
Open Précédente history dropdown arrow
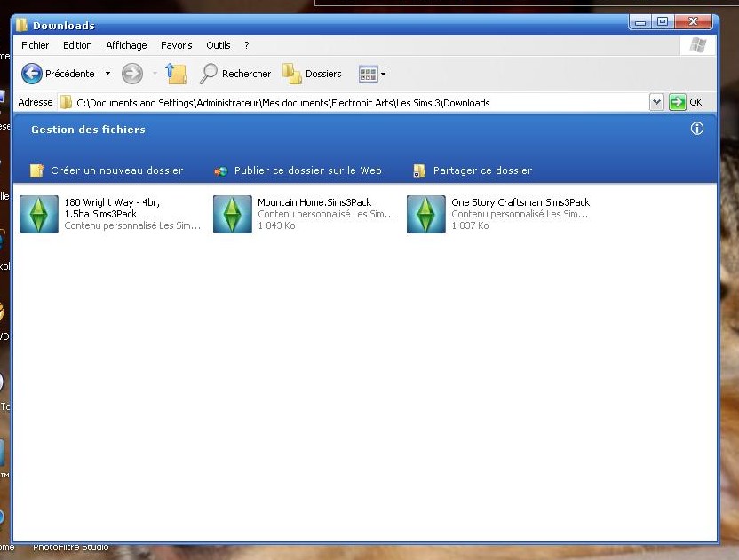[108, 74]
